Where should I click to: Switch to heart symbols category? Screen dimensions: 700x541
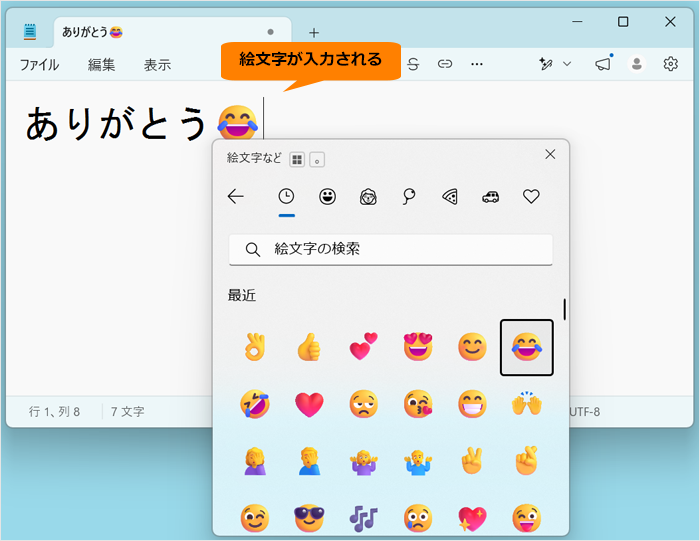[x=531, y=196]
